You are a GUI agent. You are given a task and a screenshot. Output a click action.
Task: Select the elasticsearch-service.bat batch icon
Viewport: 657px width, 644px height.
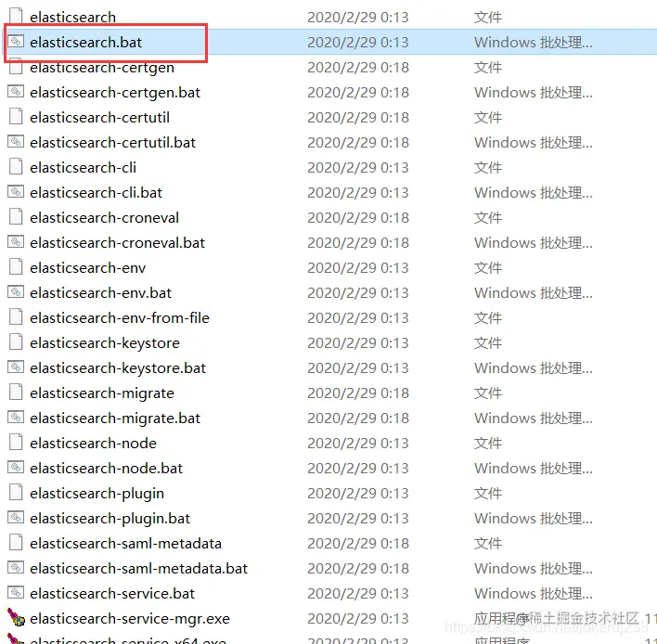pyautogui.click(x=16, y=592)
